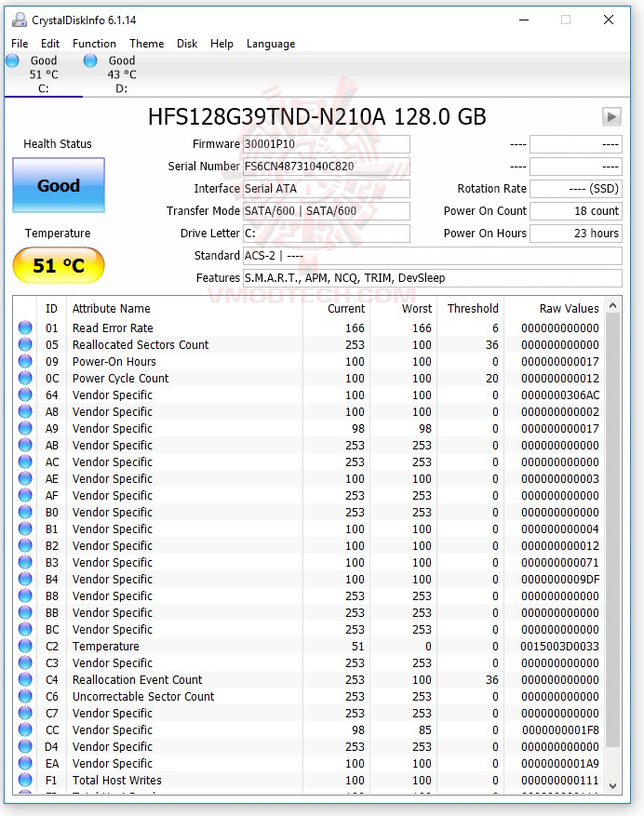Screen dimensions: 644x816
Task: Click status orb of attribute ID D4 row
Action: 25,746
